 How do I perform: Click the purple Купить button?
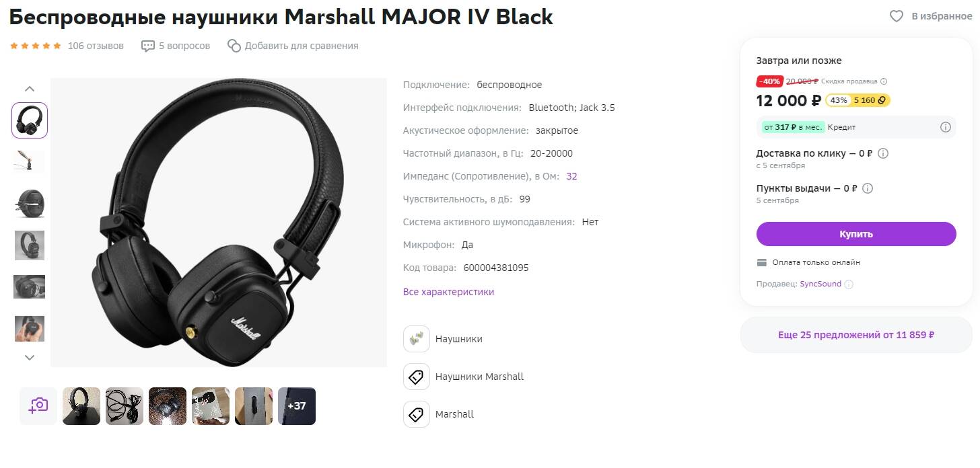pyautogui.click(x=856, y=234)
